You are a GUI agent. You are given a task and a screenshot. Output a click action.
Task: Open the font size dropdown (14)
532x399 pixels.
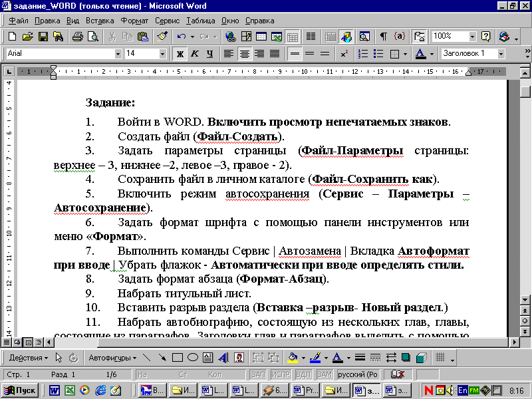click(x=162, y=54)
